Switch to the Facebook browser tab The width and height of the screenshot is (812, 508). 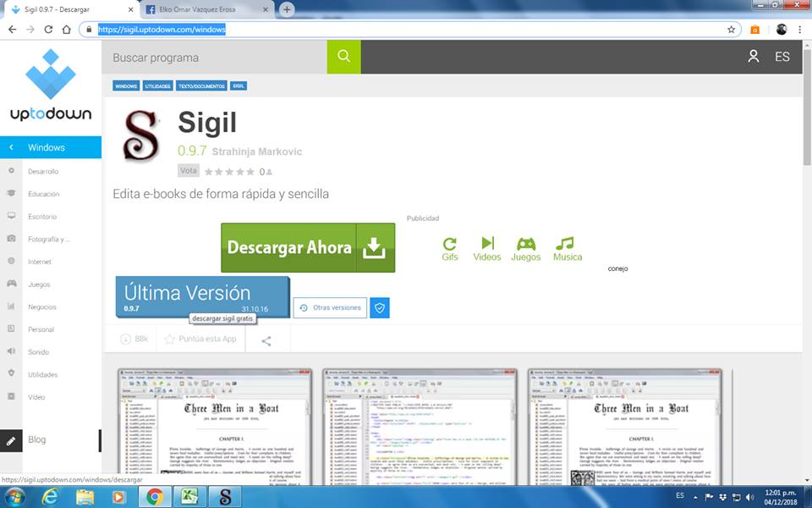pyautogui.click(x=206, y=9)
